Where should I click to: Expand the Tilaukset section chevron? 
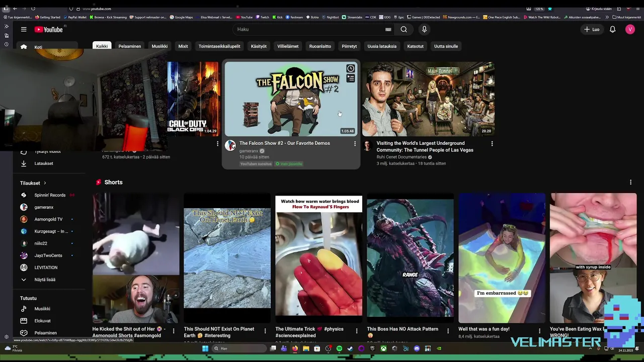pos(45,183)
